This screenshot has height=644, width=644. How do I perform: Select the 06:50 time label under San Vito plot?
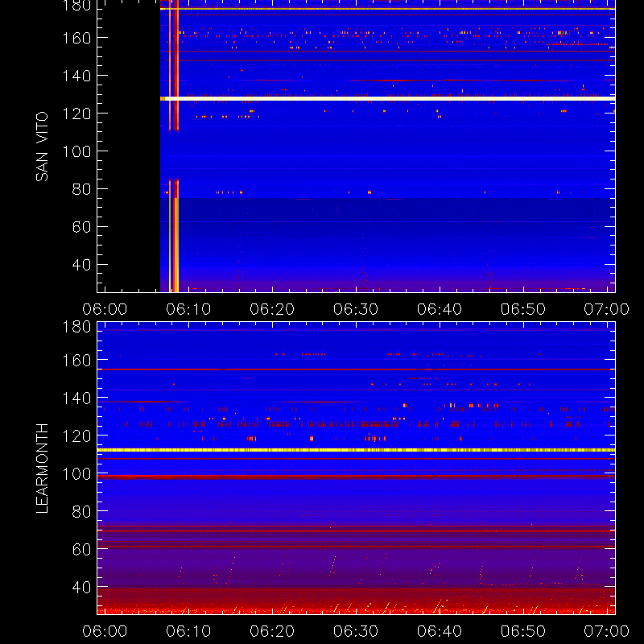coord(522,309)
